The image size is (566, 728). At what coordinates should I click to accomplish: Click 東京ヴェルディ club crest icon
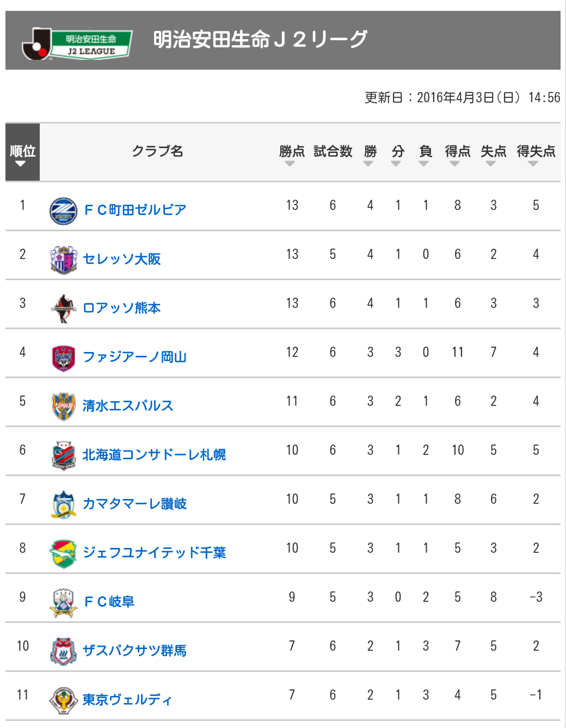point(63,700)
